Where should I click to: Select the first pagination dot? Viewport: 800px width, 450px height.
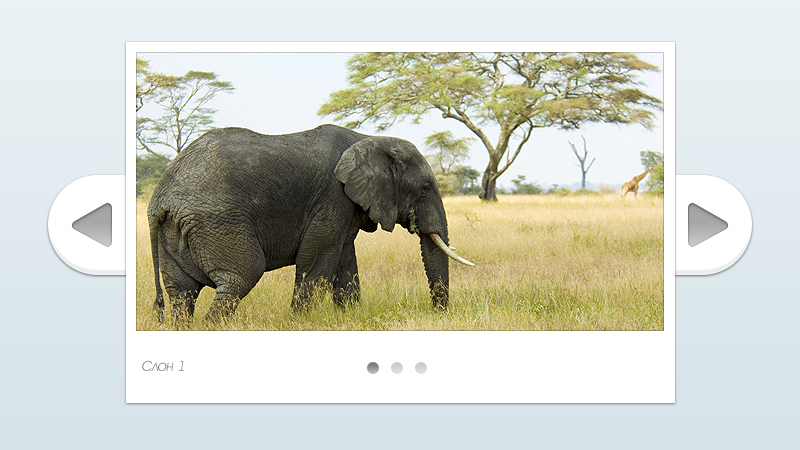(x=373, y=368)
